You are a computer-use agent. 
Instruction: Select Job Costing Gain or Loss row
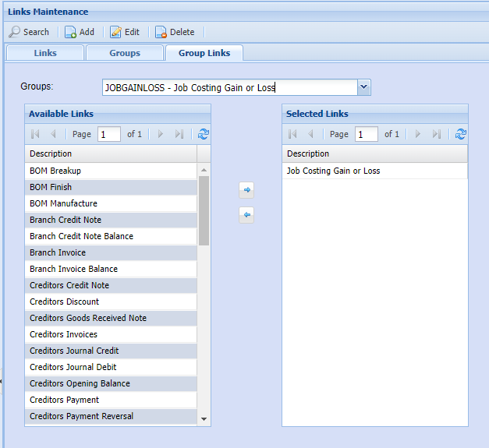tap(333, 171)
